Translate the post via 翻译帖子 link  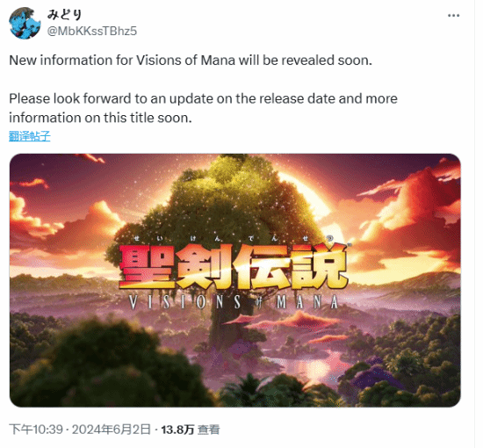click(x=29, y=136)
